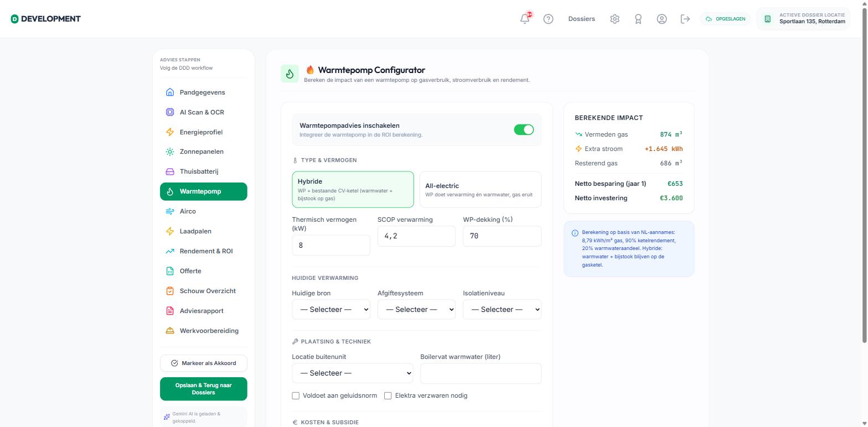Image resolution: width=868 pixels, height=427 pixels.
Task: Go to Rendement & ROI step
Action: click(x=203, y=251)
